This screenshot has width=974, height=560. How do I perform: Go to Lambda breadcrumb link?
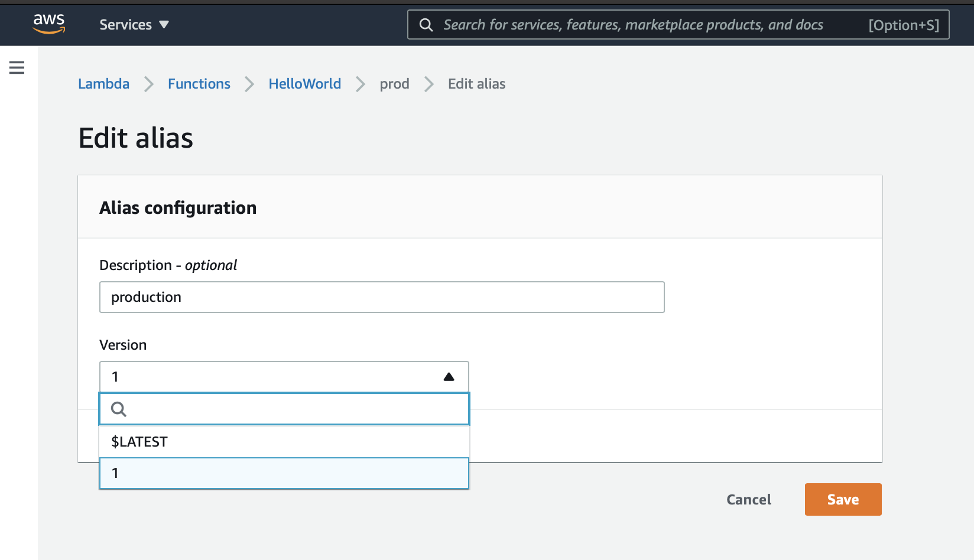pos(104,84)
